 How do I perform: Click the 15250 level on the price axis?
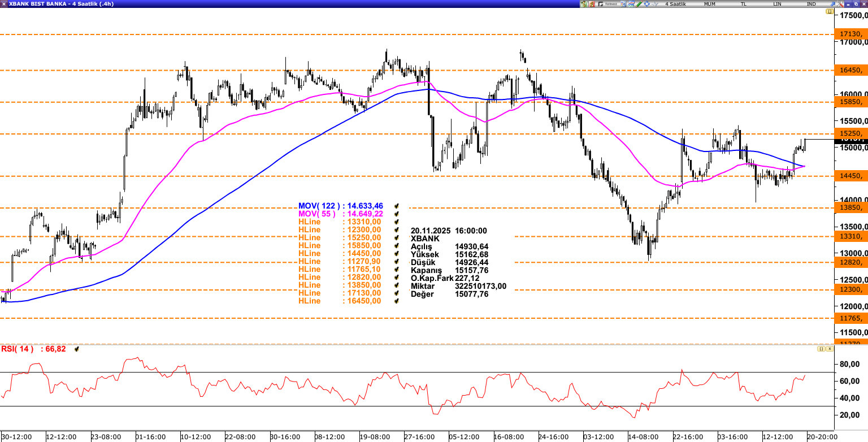pyautogui.click(x=851, y=132)
